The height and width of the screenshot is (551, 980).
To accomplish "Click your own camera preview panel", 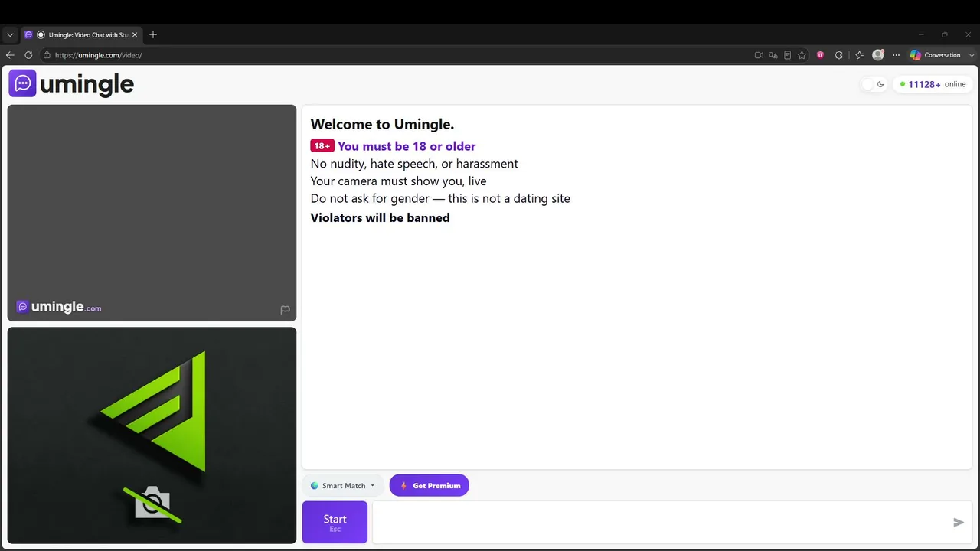I will pyautogui.click(x=152, y=435).
